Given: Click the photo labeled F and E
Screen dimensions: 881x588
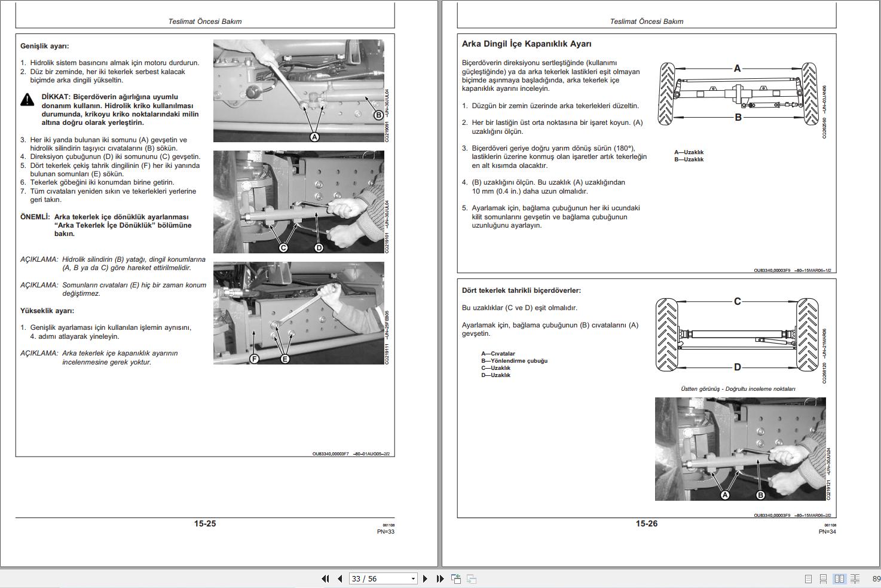Looking at the screenshot, I should [298, 313].
